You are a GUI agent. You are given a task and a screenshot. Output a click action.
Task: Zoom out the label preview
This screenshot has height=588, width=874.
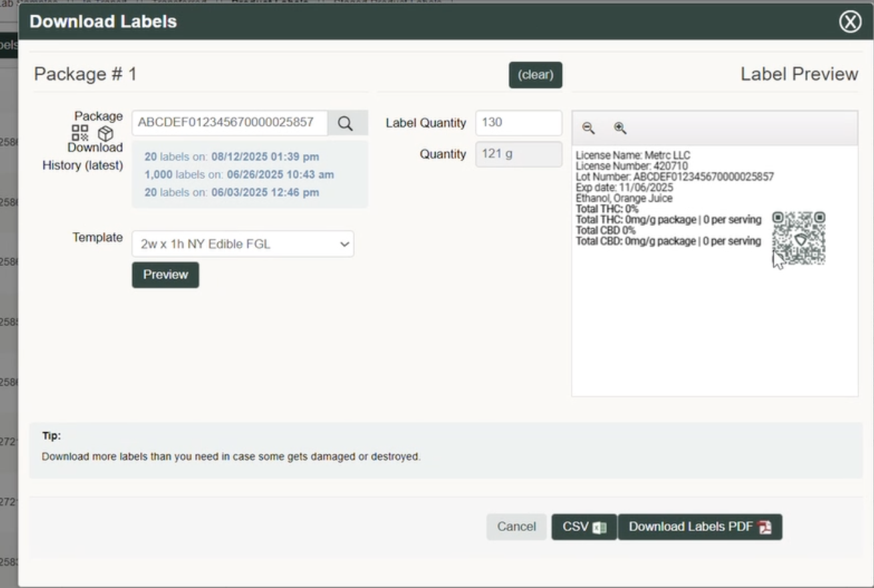pos(588,128)
